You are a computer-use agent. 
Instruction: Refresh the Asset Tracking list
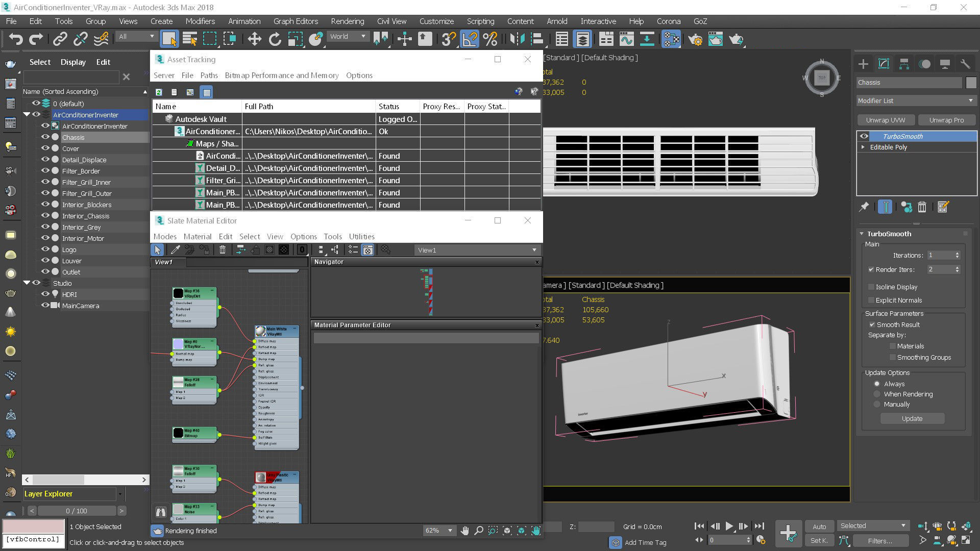point(159,92)
